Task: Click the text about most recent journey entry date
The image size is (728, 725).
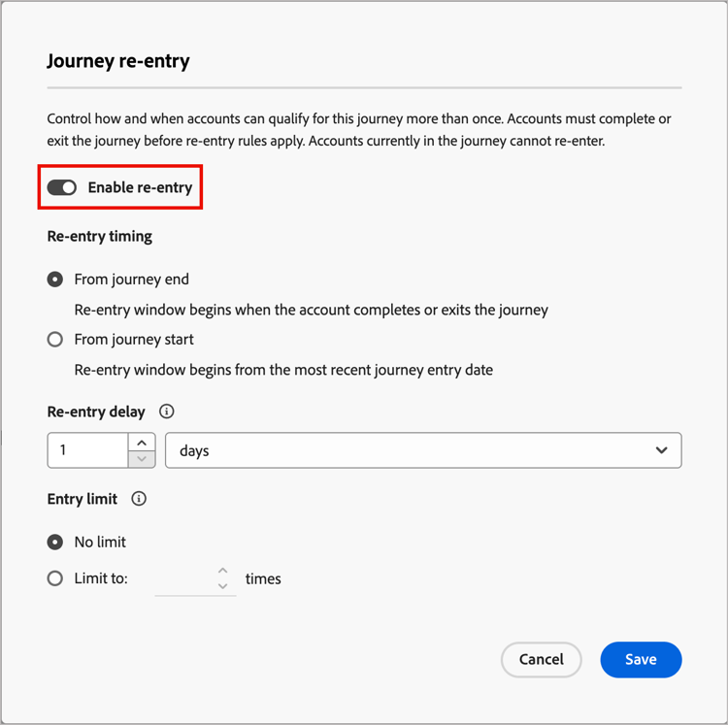Action: pos(283,370)
